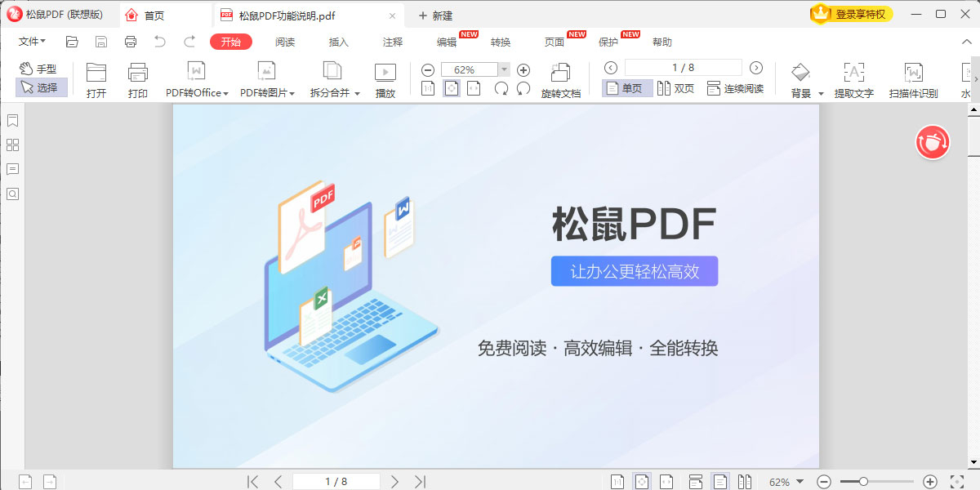
Task: Open the 帮助 ribbon tab
Action: [662, 42]
